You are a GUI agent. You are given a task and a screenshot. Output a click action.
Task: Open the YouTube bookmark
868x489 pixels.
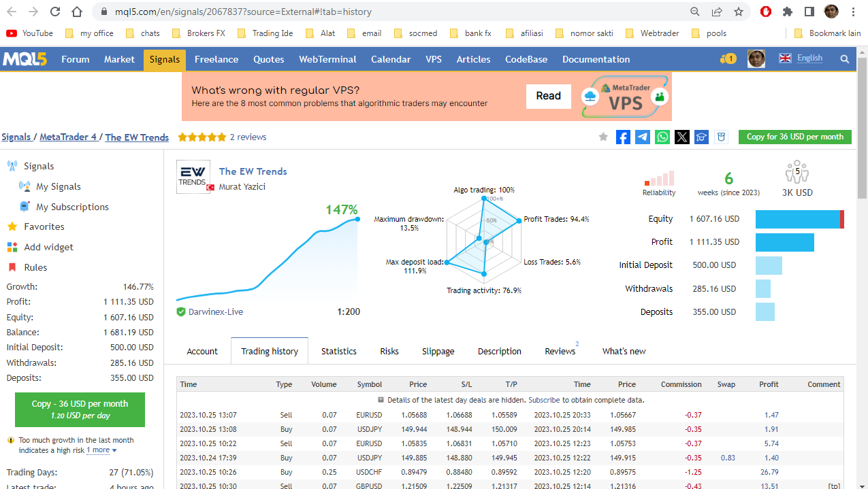point(29,33)
